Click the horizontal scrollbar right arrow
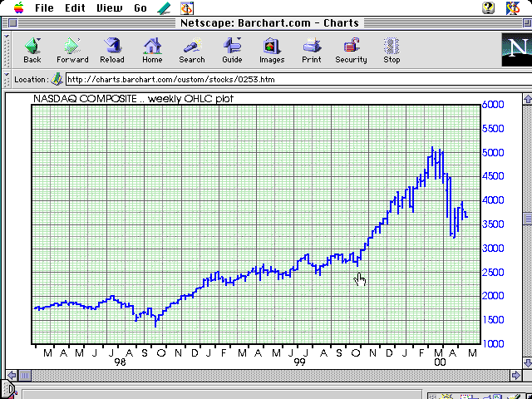532x399 pixels. pyautogui.click(x=515, y=375)
